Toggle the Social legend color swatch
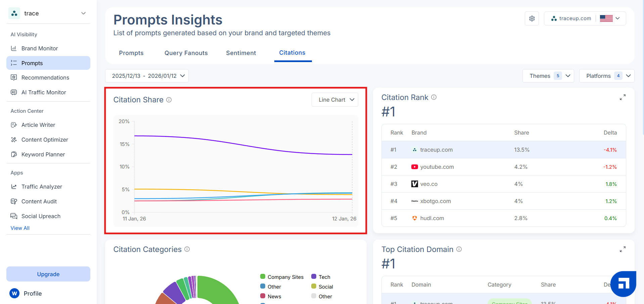The image size is (644, 304). tap(314, 286)
